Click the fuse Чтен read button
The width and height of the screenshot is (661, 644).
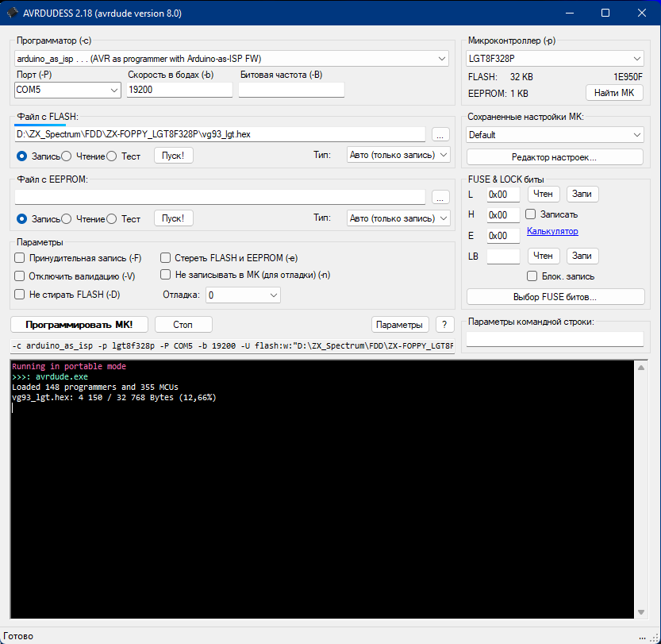click(544, 194)
